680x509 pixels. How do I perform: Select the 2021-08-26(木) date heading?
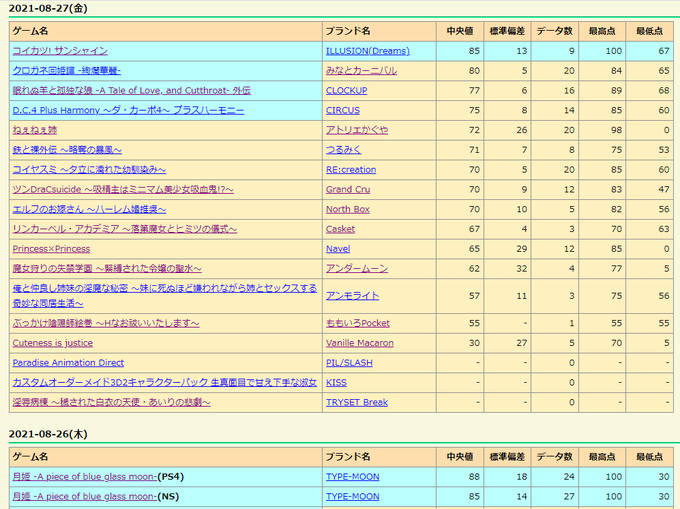tap(48, 434)
